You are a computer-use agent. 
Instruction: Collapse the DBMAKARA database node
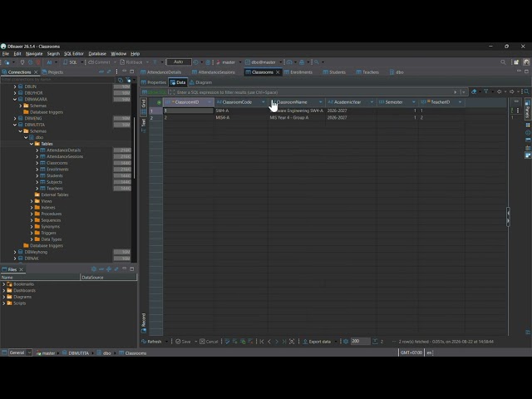pos(15,99)
